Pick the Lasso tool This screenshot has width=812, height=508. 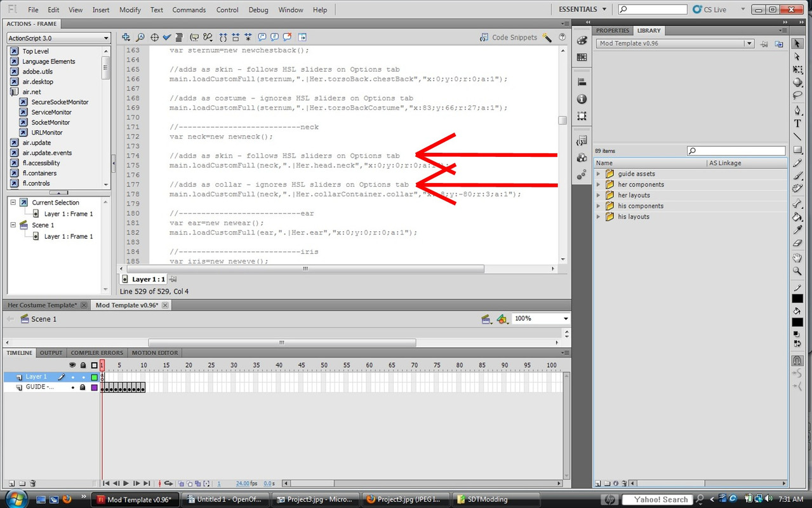[797, 95]
